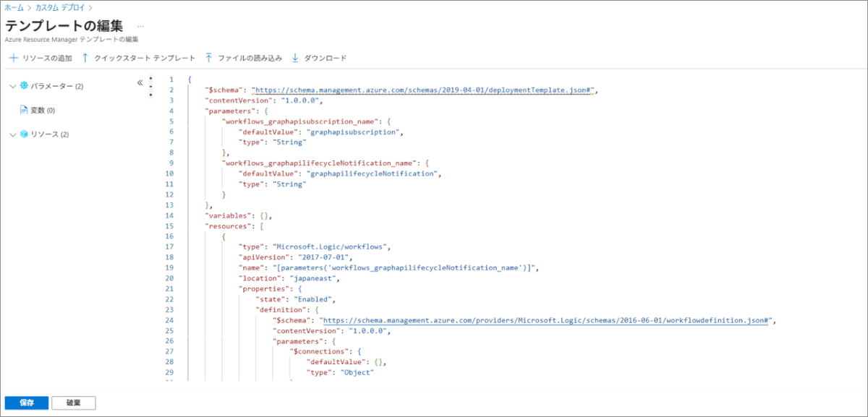Click リソースの追加 toolbar text
The height and width of the screenshot is (417, 868).
(x=47, y=58)
